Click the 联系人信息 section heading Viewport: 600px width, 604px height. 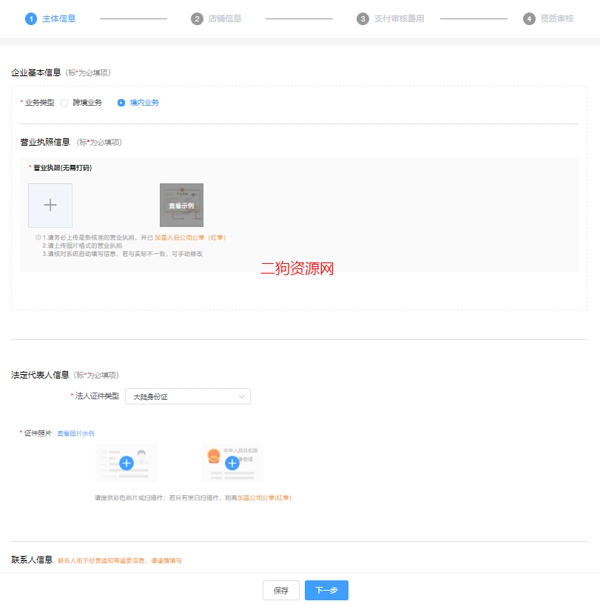[x=32, y=560]
